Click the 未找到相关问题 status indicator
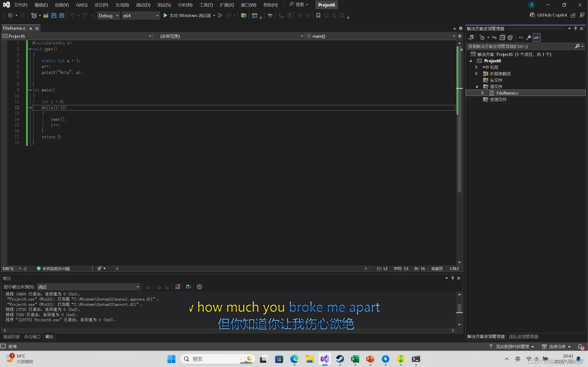Image resolution: width=588 pixels, height=367 pixels. point(53,269)
